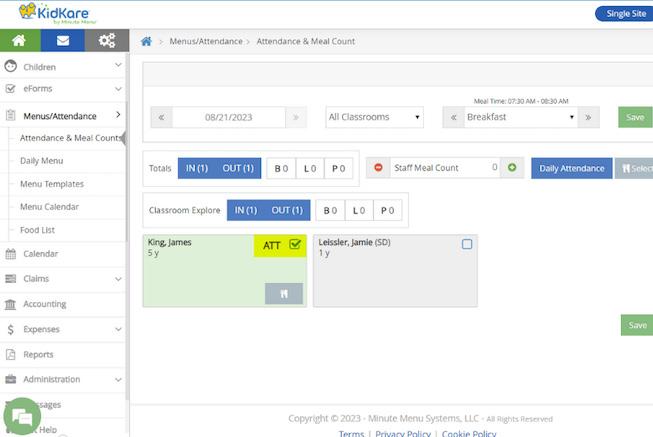Screen dimensions: 653x437
Task: Click the breadcrumb home icon
Action: pyautogui.click(x=146, y=41)
